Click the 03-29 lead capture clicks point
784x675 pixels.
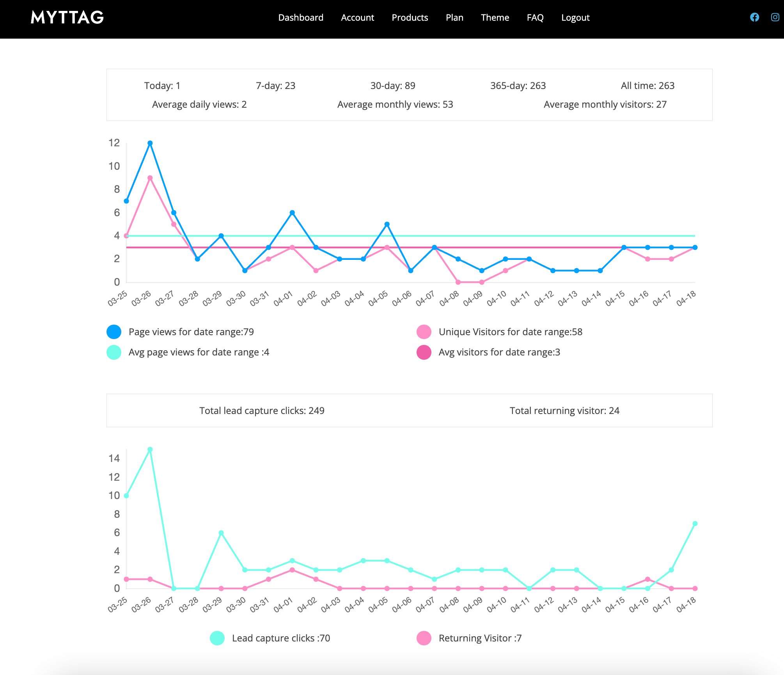coord(221,533)
